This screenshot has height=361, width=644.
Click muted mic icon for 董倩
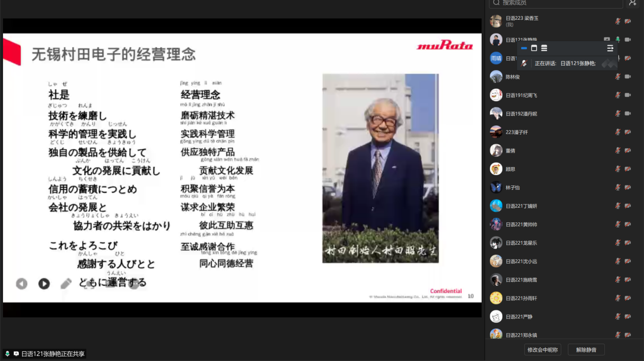[618, 150]
